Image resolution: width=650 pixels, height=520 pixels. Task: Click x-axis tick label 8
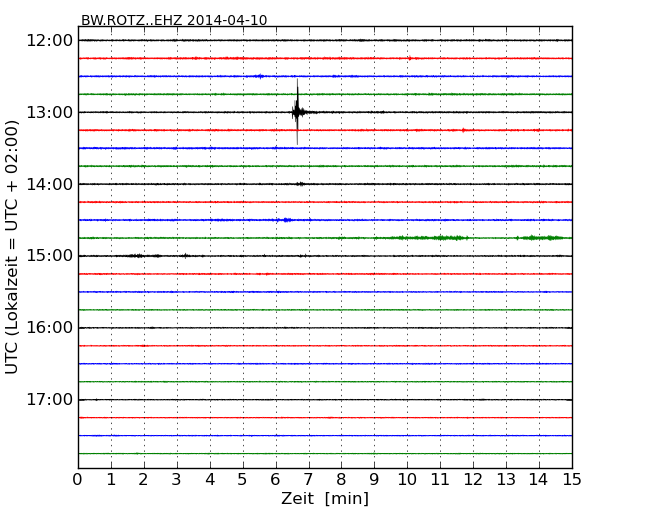[341, 480]
